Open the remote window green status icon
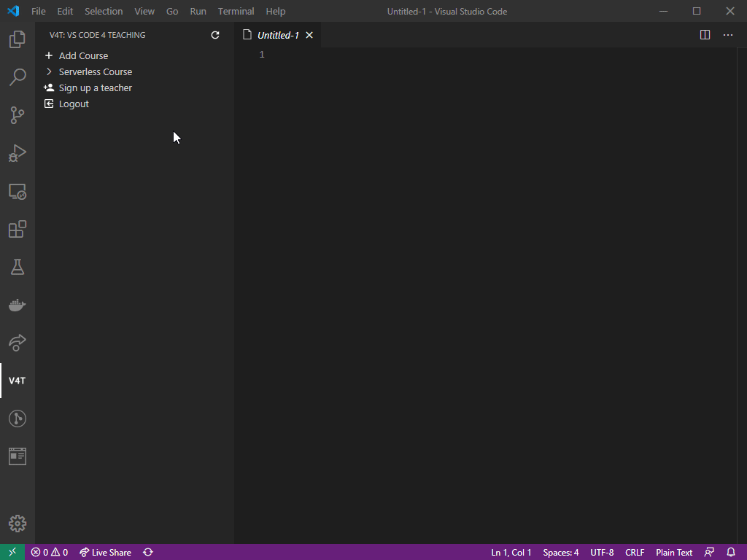Screen dimensions: 747x560 tap(12, 552)
